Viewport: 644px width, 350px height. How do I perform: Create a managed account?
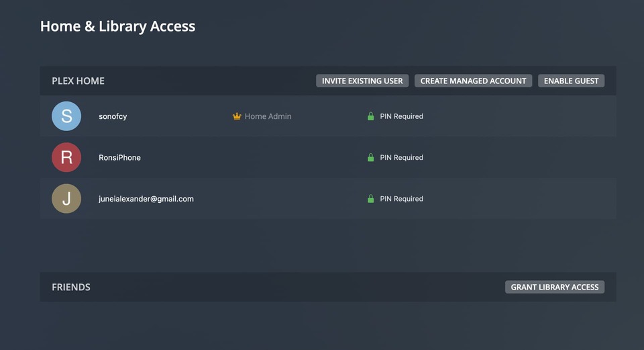tap(473, 81)
